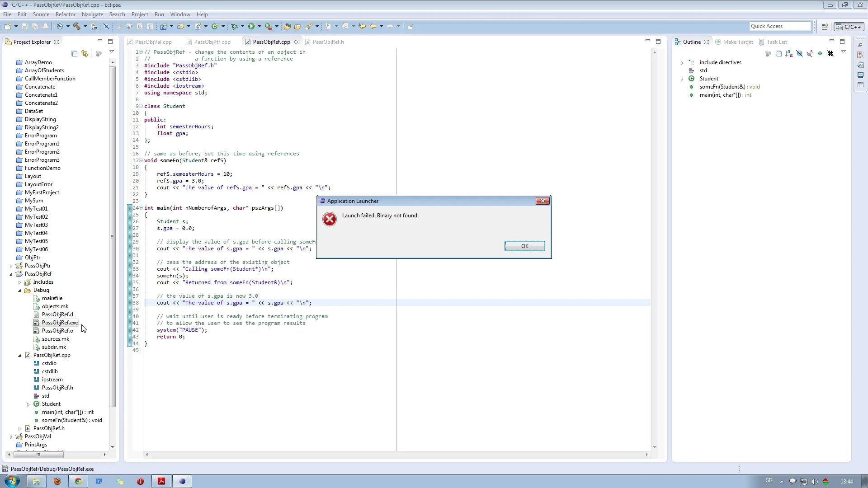Open the Refactor menu
The height and width of the screenshot is (488, 868).
pyautogui.click(x=66, y=14)
